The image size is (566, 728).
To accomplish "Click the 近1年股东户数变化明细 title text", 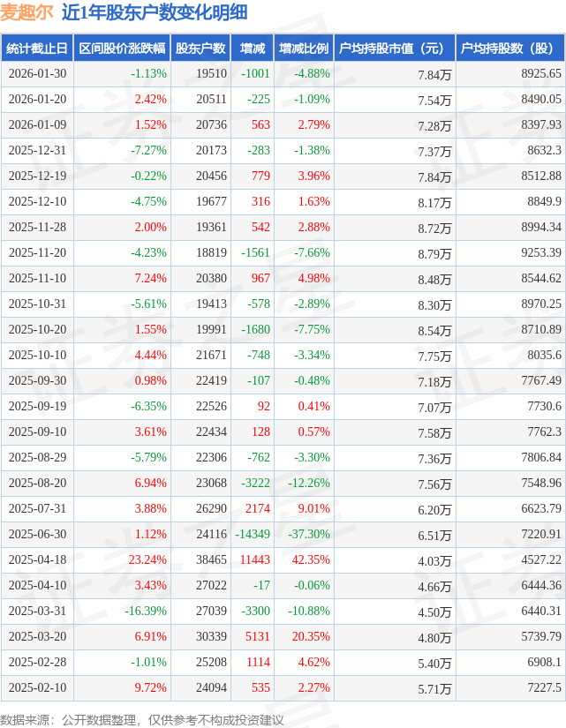I will pos(155,12).
